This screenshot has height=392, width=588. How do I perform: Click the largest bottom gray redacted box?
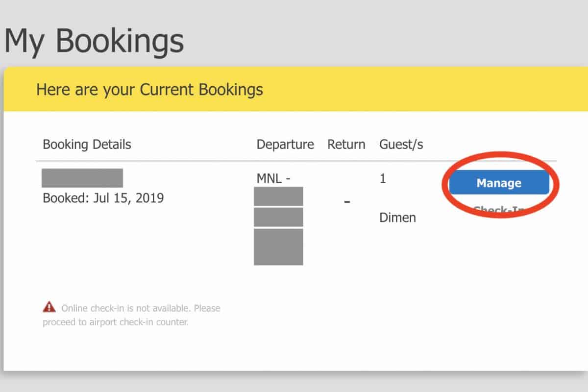pos(278,246)
